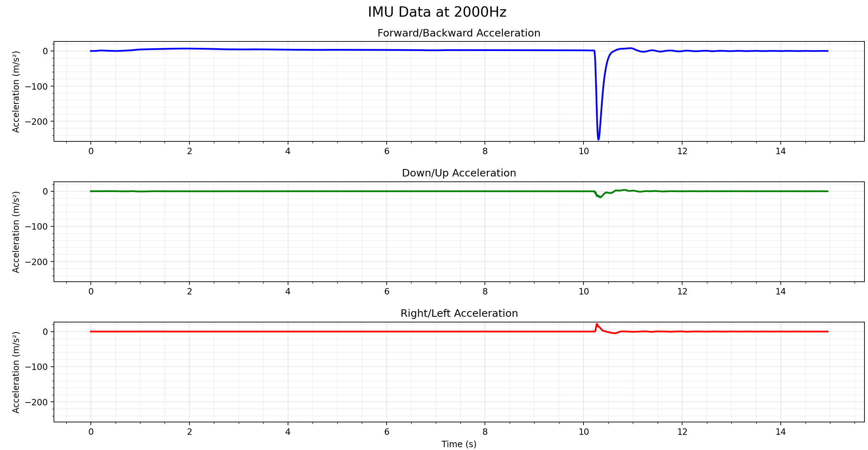Click the blue line start at time 0
The height and width of the screenshot is (450, 868).
(91, 51)
